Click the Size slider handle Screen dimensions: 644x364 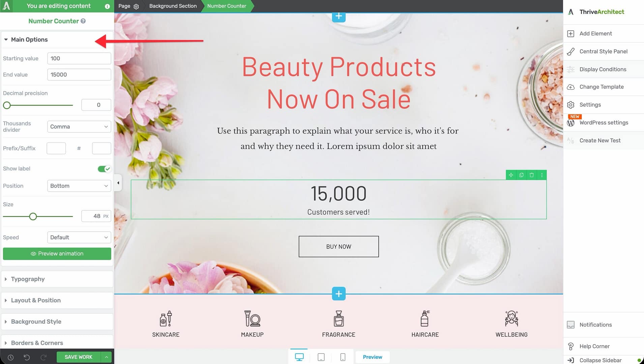[x=33, y=216]
